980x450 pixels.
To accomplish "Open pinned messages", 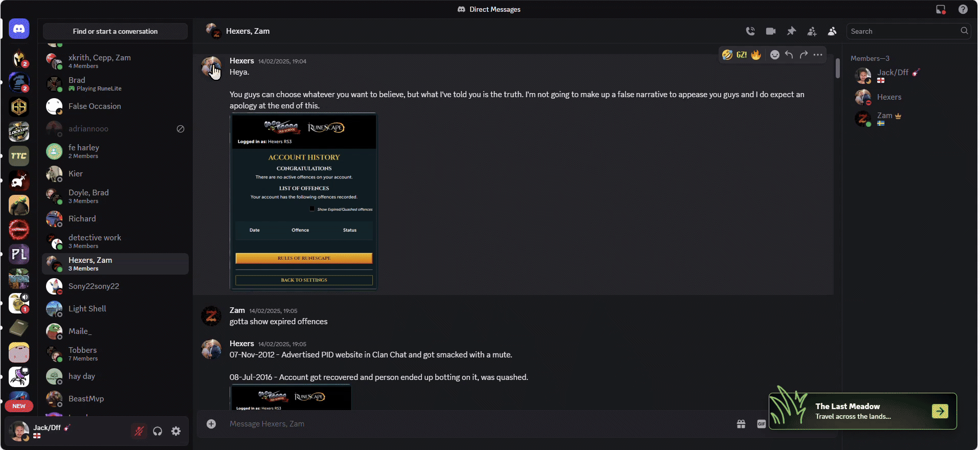I will point(791,31).
